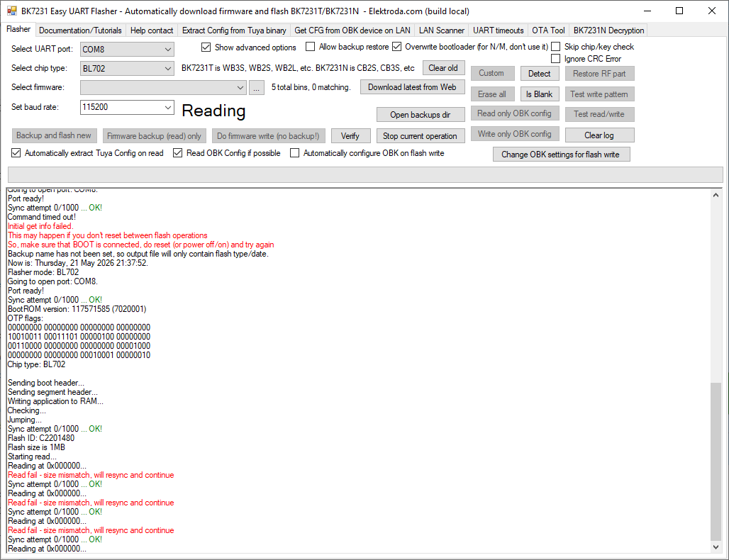The image size is (729, 560).
Task: Click the large 'Reading' status label
Action: [x=213, y=111]
